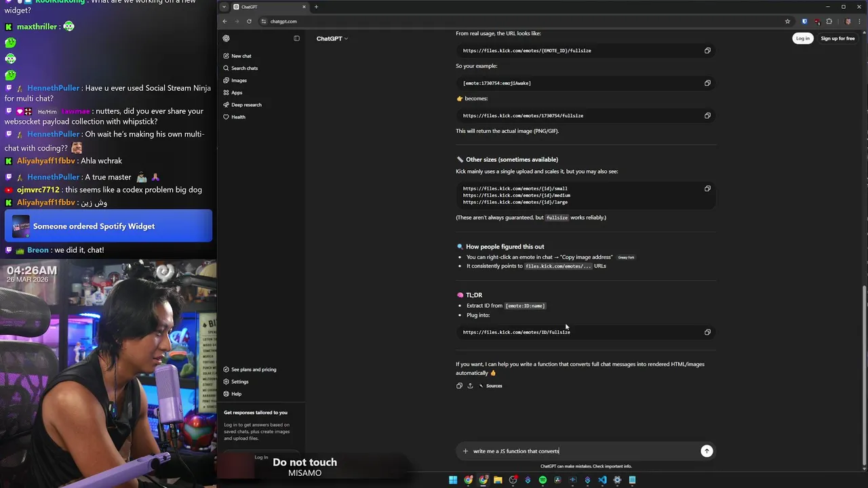The width and height of the screenshot is (868, 488).
Task: Open DaVinci Resolve from the taskbar
Action: pos(557,480)
